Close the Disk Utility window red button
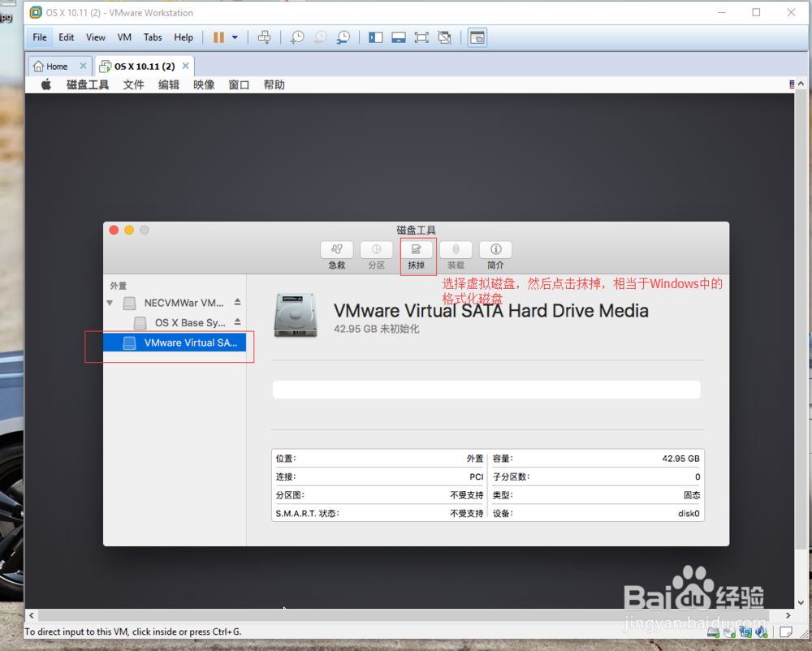This screenshot has height=651, width=812. pyautogui.click(x=114, y=231)
